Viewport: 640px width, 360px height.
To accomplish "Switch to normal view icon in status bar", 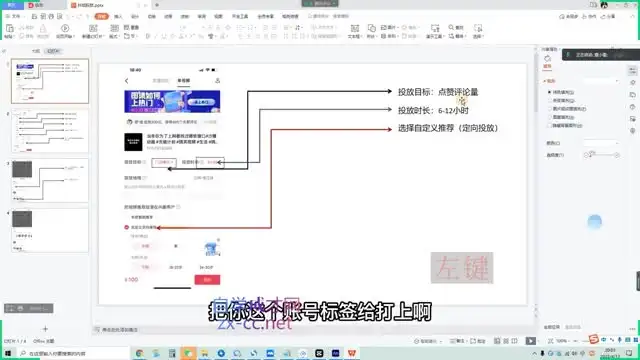I will 497,341.
